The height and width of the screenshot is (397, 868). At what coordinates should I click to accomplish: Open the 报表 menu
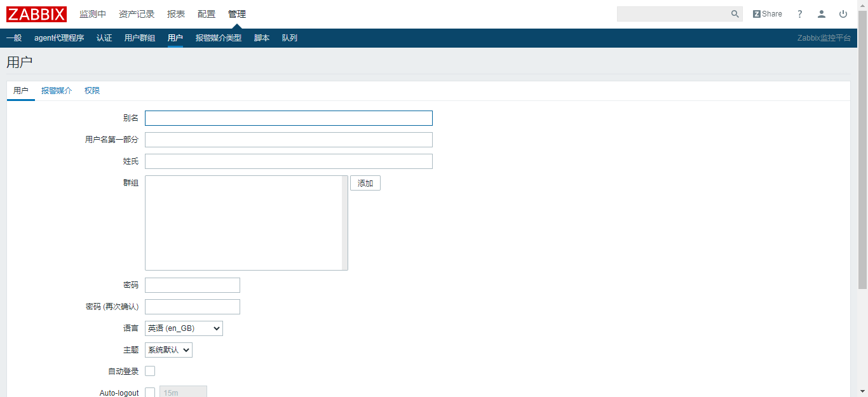176,14
